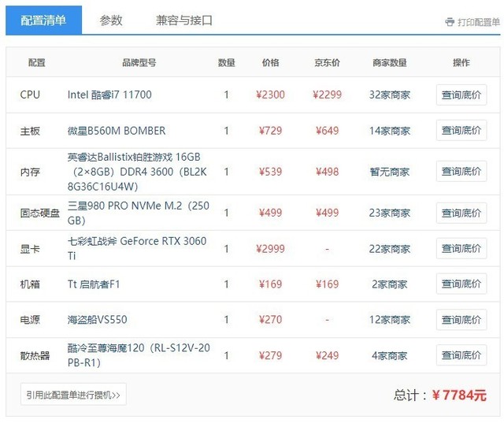Select product name Intel 酷睿i7 11700
The width and height of the screenshot is (504, 423).
109,95
